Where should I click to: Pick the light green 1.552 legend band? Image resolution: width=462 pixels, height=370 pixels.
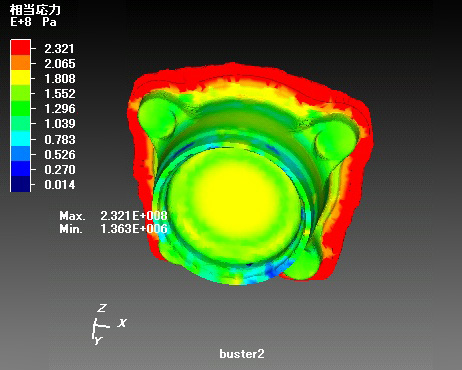pos(21,93)
